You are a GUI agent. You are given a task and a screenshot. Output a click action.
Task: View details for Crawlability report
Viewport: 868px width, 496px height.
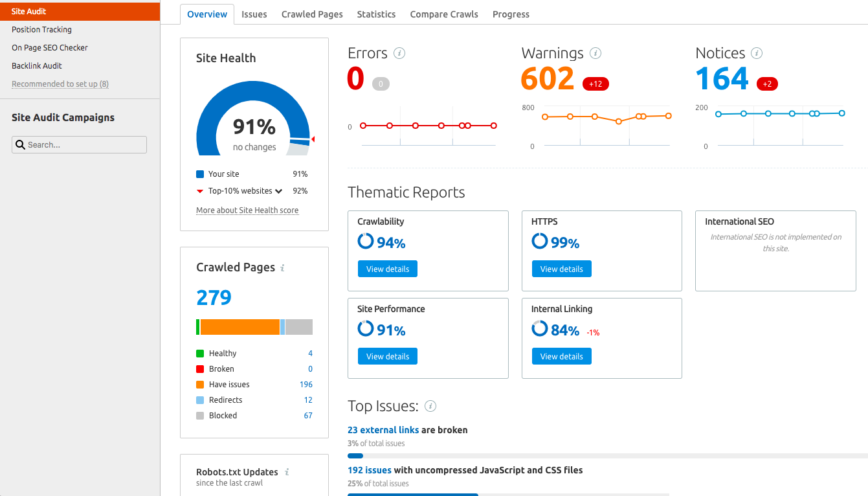[x=388, y=269]
